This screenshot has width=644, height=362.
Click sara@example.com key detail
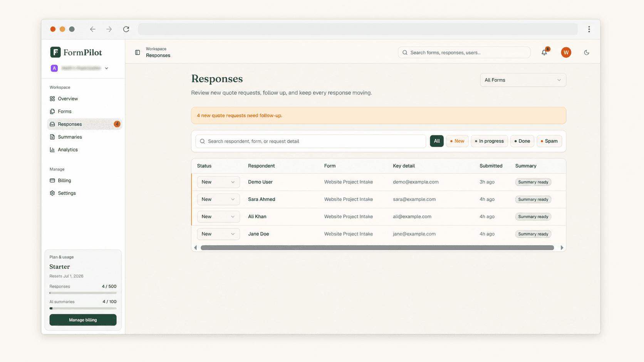pyautogui.click(x=414, y=199)
